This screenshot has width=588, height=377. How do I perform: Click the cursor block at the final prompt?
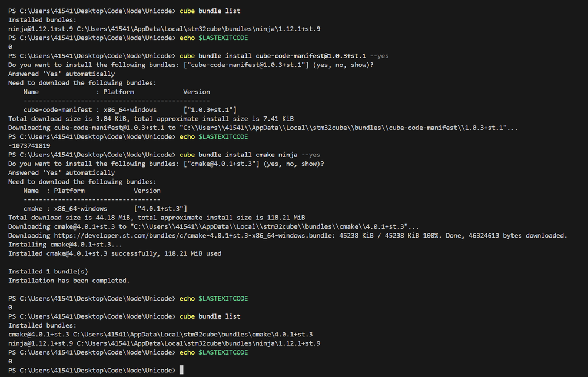pyautogui.click(x=181, y=371)
